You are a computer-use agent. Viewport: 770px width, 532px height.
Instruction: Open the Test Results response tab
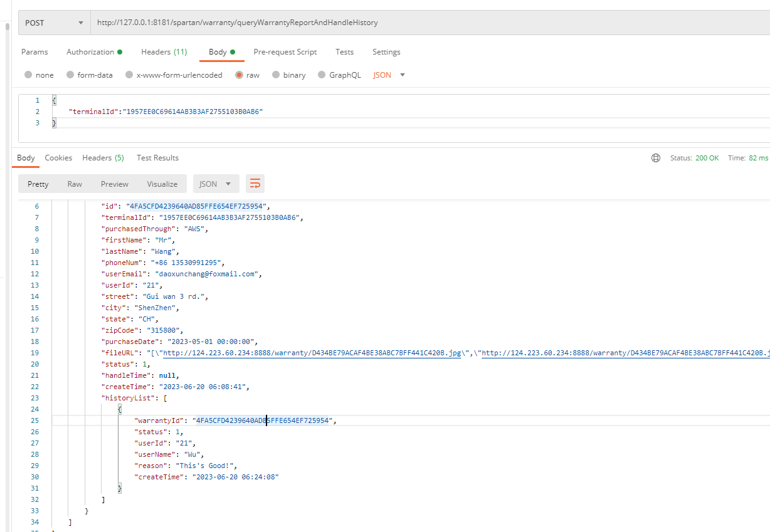(157, 158)
